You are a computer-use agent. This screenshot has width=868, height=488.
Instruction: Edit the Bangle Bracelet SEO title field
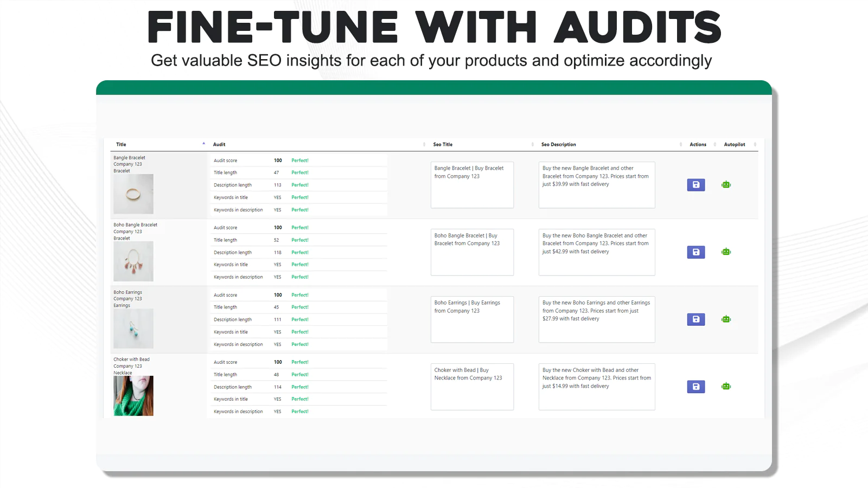(472, 185)
